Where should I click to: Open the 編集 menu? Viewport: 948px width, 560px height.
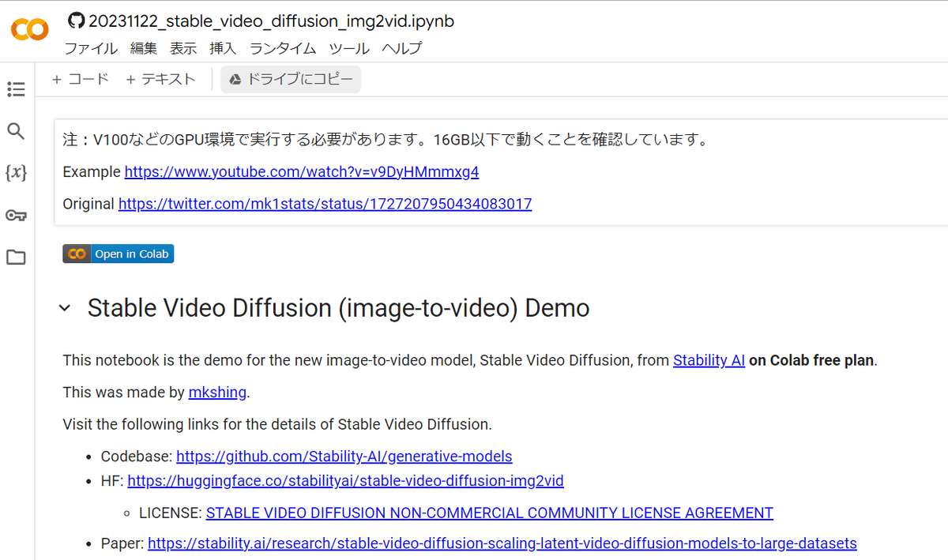144,48
